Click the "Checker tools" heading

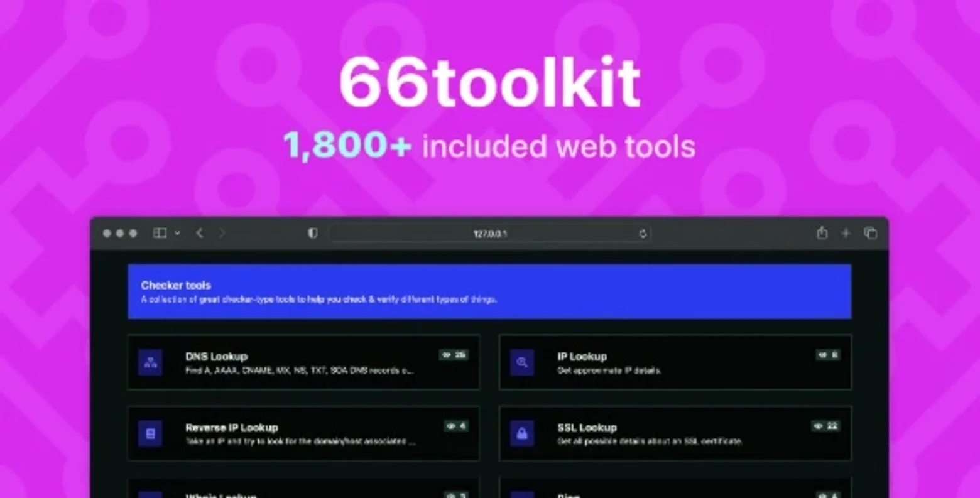(176, 285)
